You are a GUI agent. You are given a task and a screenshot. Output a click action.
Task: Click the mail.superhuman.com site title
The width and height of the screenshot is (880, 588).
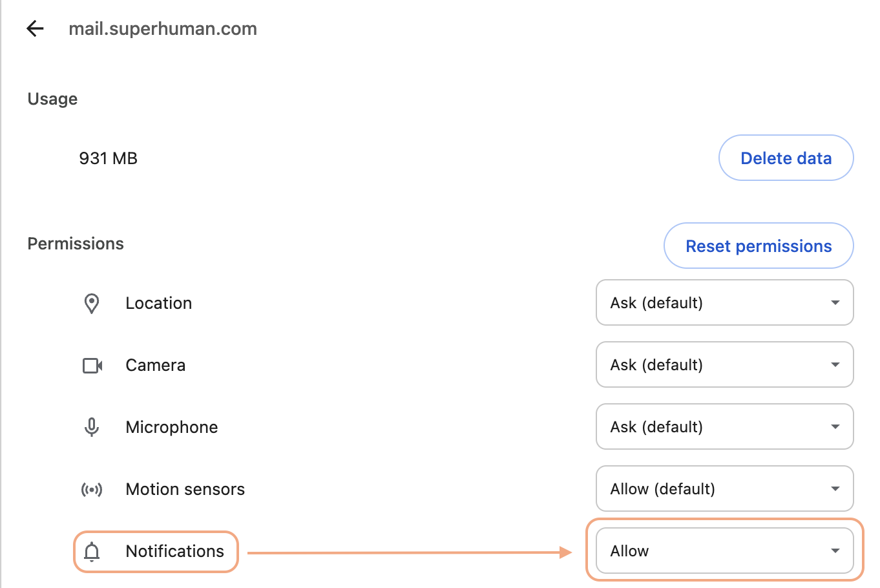[163, 29]
